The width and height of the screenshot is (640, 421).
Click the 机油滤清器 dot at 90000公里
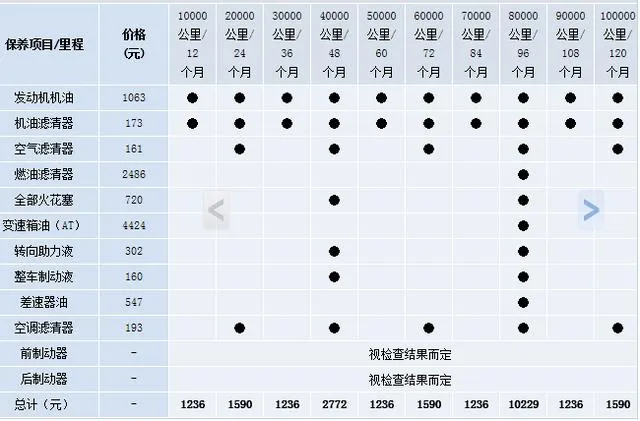570,123
